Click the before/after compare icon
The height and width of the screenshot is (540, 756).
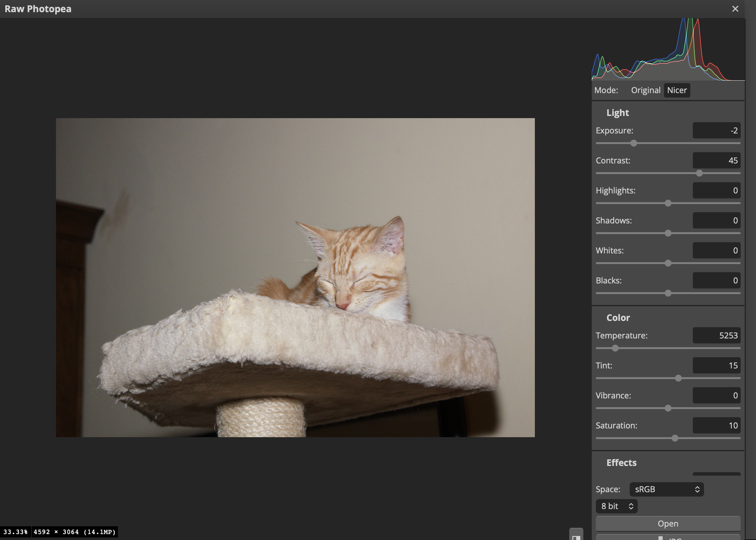[x=576, y=536]
